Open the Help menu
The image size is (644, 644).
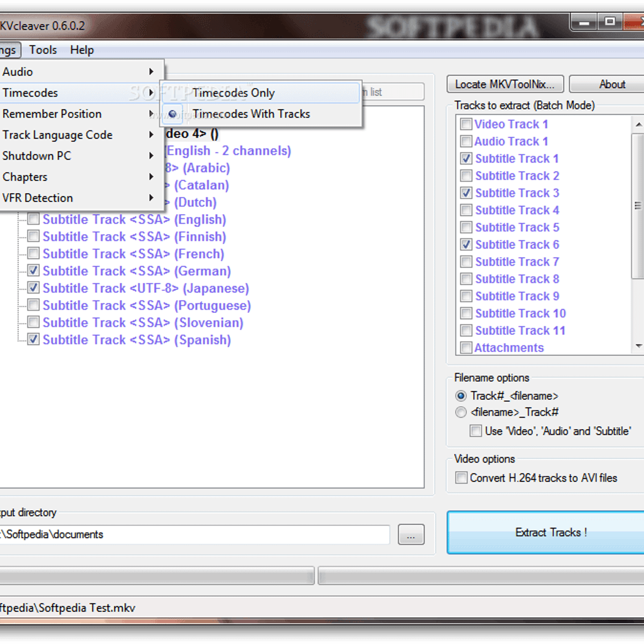(82, 49)
